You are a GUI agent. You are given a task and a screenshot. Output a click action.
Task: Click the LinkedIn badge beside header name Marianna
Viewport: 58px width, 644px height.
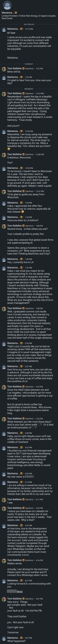pyautogui.click(x=16, y=12)
